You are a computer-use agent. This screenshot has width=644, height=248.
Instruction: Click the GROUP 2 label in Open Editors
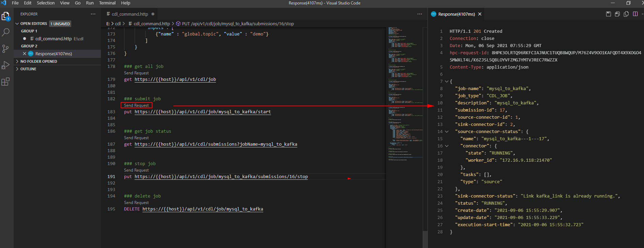click(29, 46)
